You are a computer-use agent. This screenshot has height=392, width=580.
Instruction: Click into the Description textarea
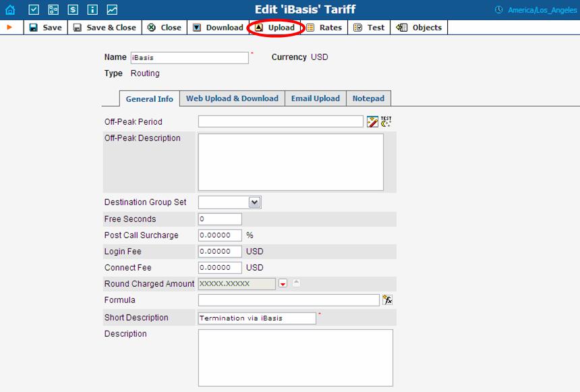coord(295,358)
